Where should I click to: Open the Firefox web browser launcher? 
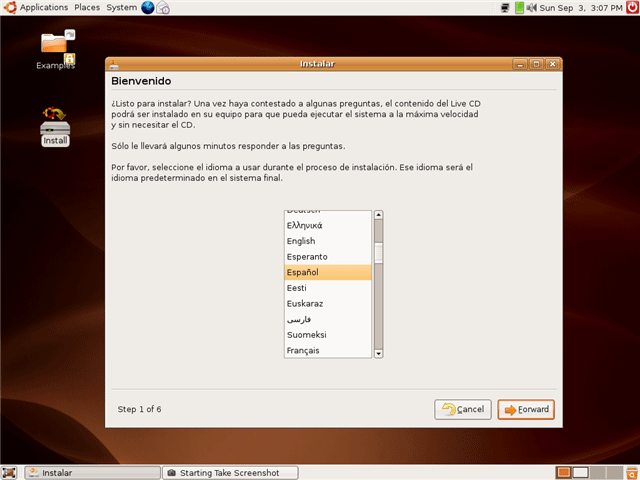pos(148,8)
